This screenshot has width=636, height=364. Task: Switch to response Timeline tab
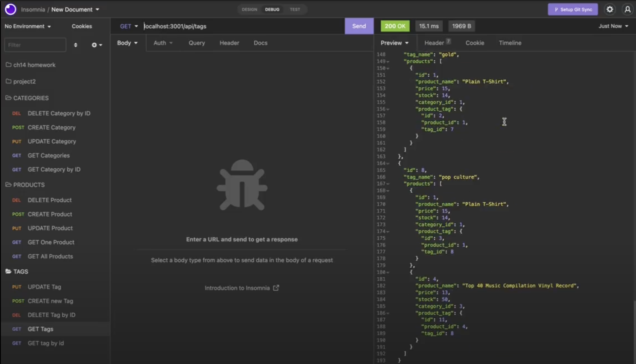(510, 43)
